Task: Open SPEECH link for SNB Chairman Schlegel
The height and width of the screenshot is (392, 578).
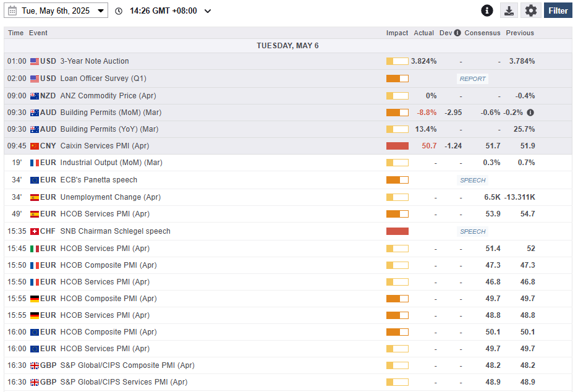Action: coord(473,232)
